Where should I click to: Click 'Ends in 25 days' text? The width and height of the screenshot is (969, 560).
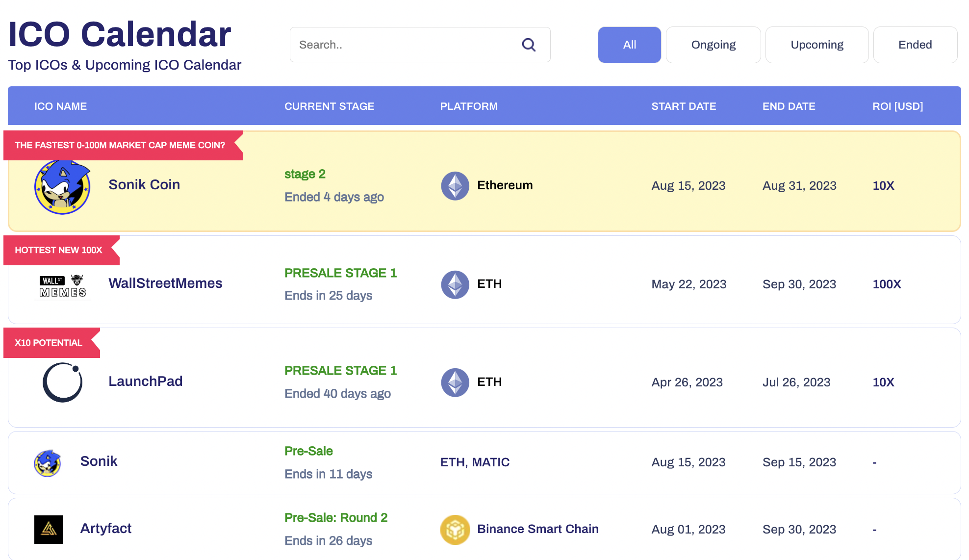[x=328, y=296]
